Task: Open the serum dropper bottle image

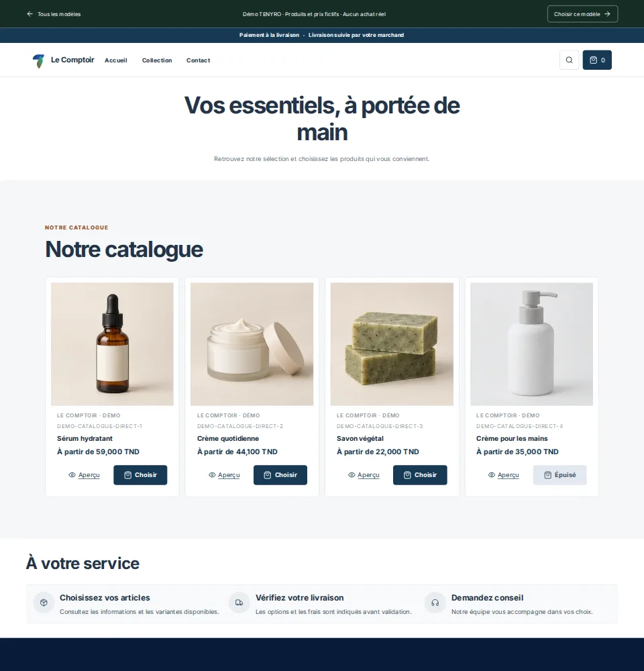Action: coord(112,344)
